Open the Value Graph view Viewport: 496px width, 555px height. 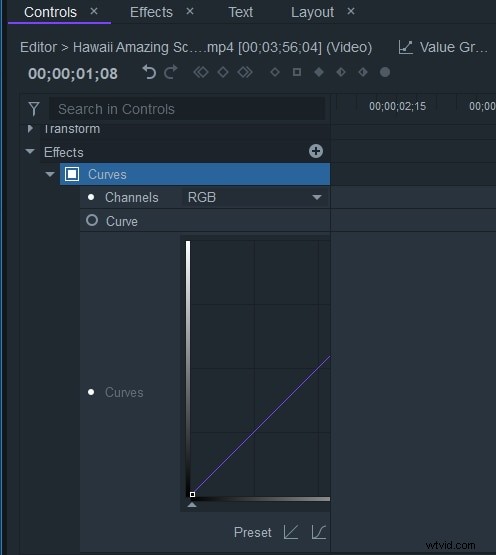(443, 47)
